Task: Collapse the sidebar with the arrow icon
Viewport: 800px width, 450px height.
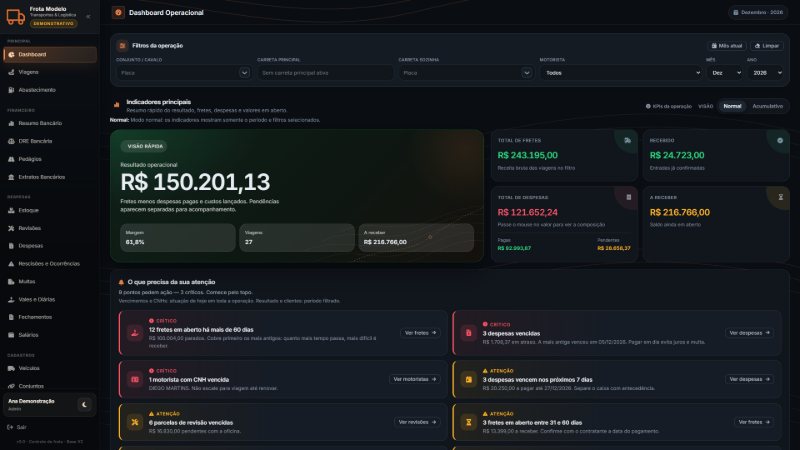Action: 88,16
